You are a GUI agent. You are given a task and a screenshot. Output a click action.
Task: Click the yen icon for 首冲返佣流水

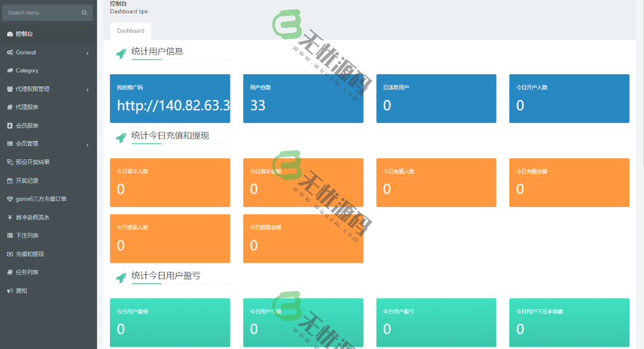pyautogui.click(x=10, y=217)
